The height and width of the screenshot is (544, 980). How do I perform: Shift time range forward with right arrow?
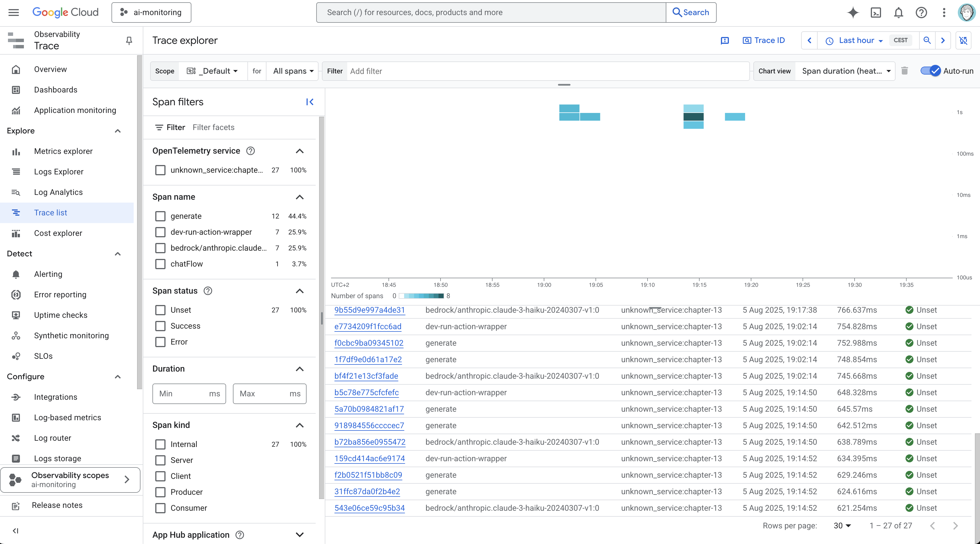943,40
